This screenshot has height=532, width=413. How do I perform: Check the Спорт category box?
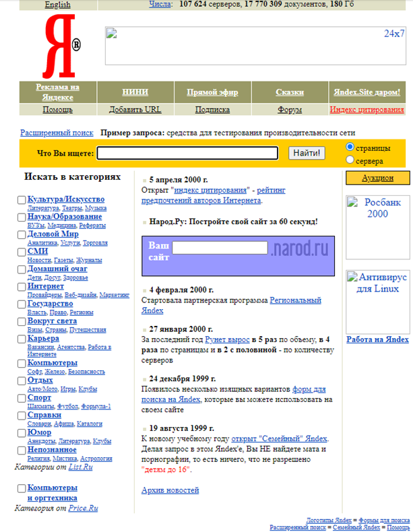point(22,398)
